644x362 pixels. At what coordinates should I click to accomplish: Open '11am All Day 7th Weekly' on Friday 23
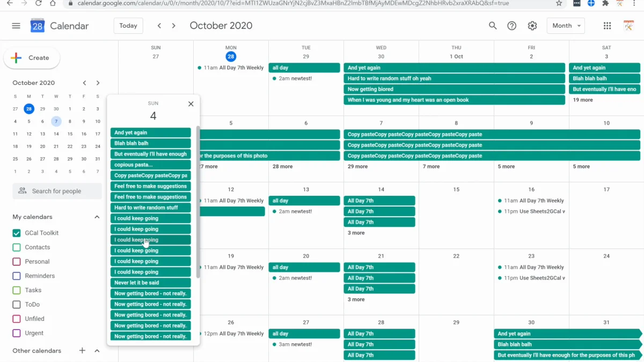point(530,267)
